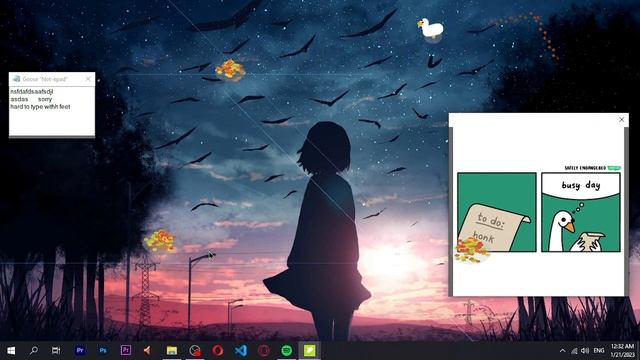Switch input language via ENG indicator

pyautogui.click(x=599, y=351)
